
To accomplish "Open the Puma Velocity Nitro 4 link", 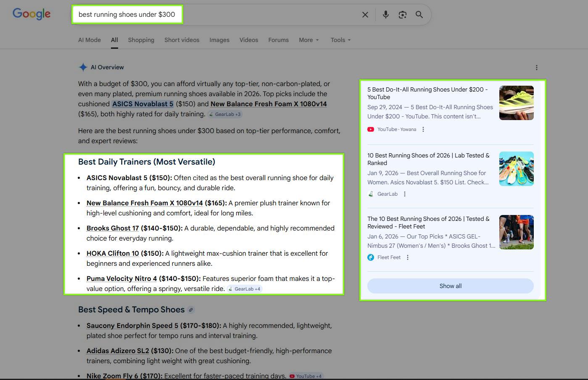I will [122, 278].
